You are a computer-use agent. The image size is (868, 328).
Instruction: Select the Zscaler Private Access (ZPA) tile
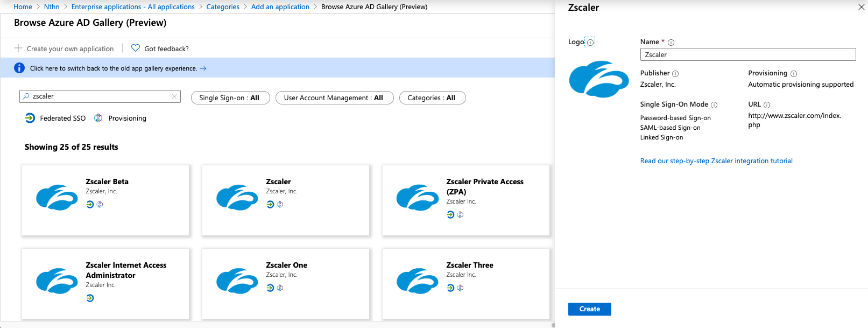point(465,200)
